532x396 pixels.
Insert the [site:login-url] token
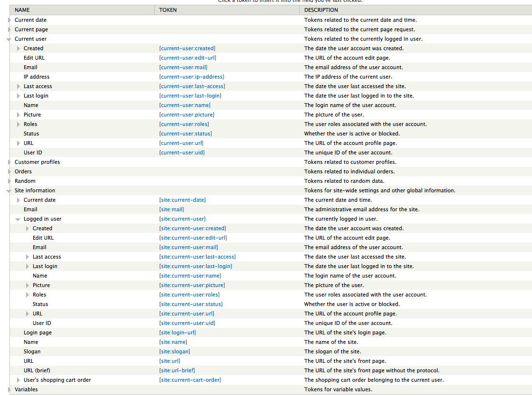[178, 333]
